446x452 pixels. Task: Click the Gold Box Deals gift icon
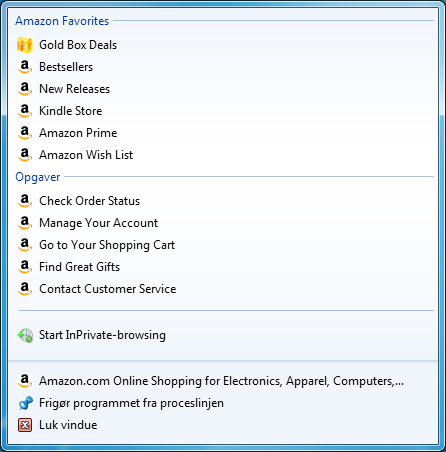pyautogui.click(x=25, y=45)
